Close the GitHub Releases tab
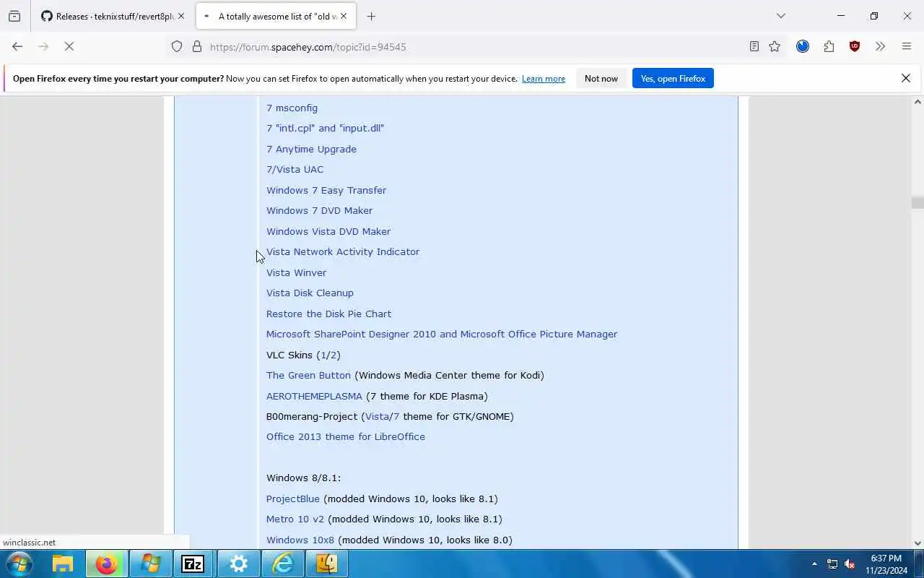Viewport: 924px width, 578px height. coord(180,16)
